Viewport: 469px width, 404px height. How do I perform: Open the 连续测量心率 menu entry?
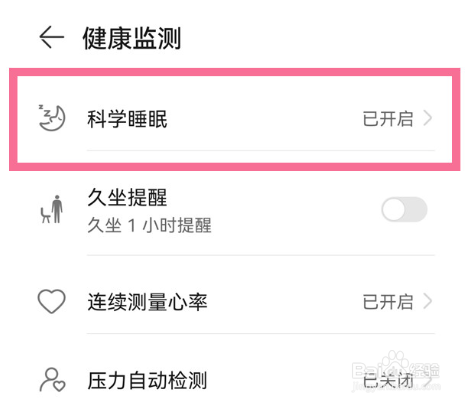[x=235, y=302]
